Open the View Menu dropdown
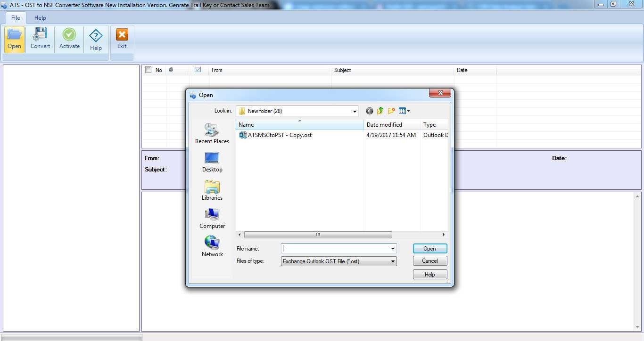Viewport: 644px width, 341px height. point(405,111)
